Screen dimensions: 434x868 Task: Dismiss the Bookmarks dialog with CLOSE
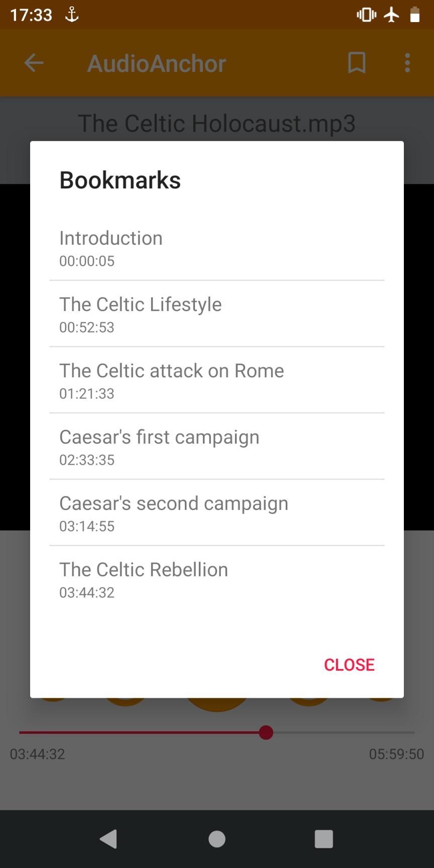[349, 665]
